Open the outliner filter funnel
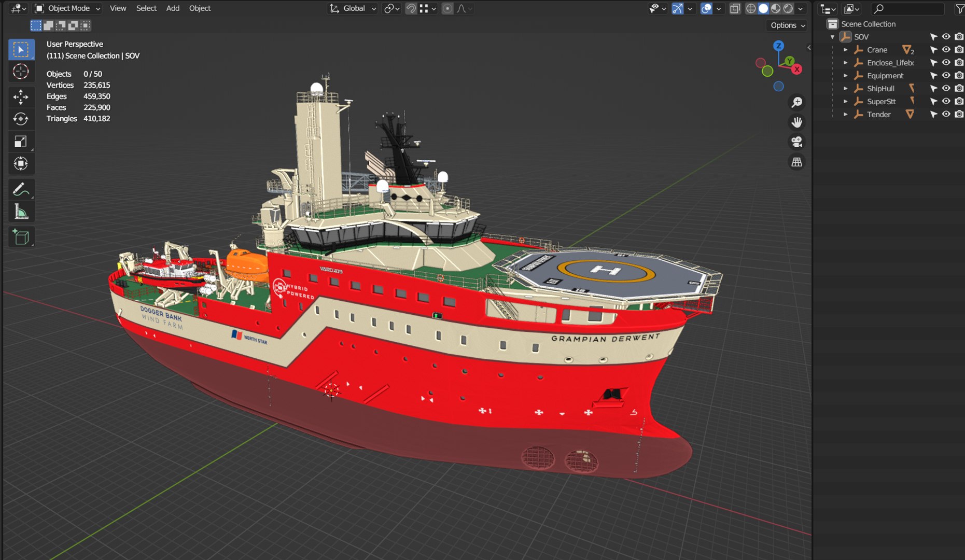965x560 pixels. 960,9
